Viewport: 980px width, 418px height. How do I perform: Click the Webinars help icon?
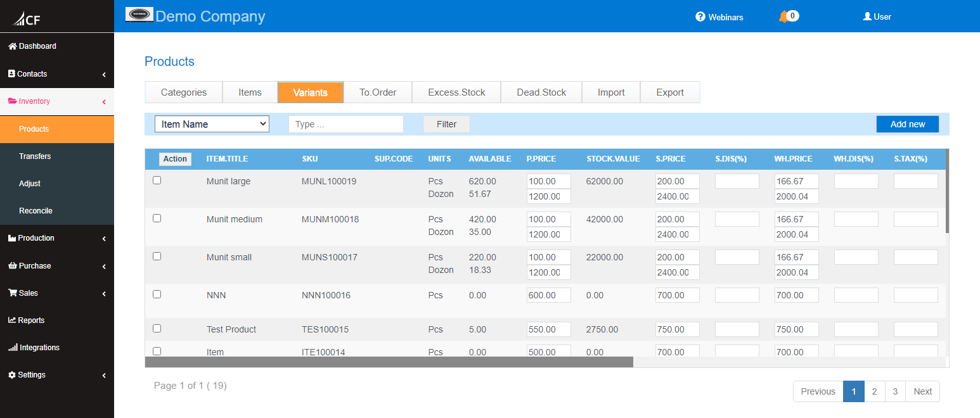[x=700, y=17]
